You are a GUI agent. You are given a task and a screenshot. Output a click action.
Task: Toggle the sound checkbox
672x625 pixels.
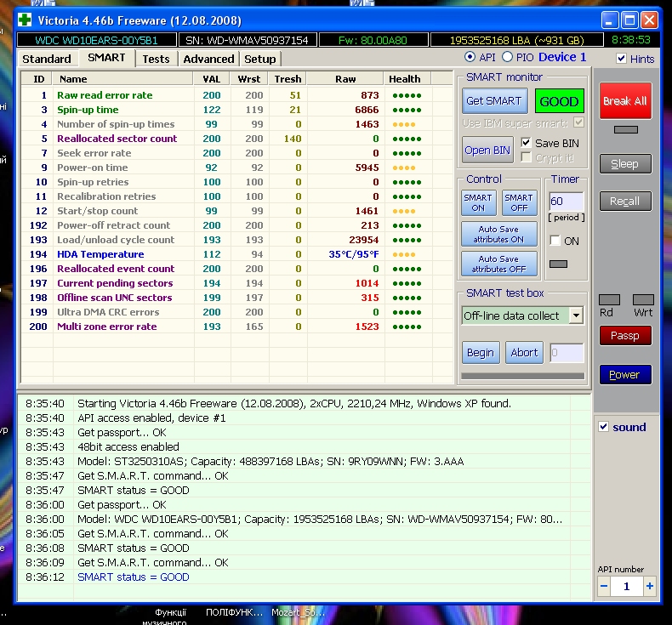coord(604,427)
